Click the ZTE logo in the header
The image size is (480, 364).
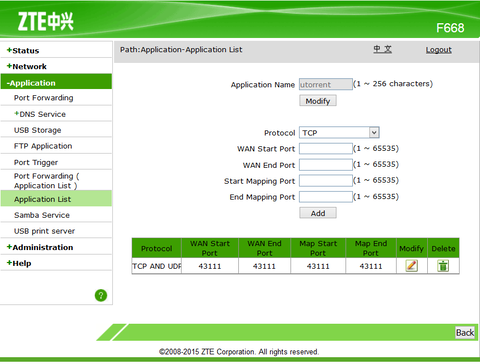click(x=46, y=21)
